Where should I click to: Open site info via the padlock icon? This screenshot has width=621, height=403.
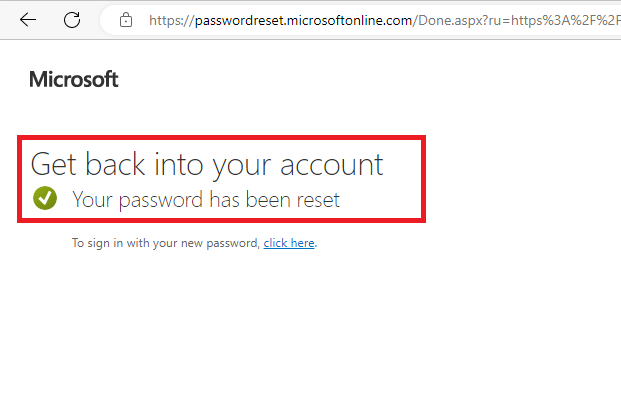125,20
